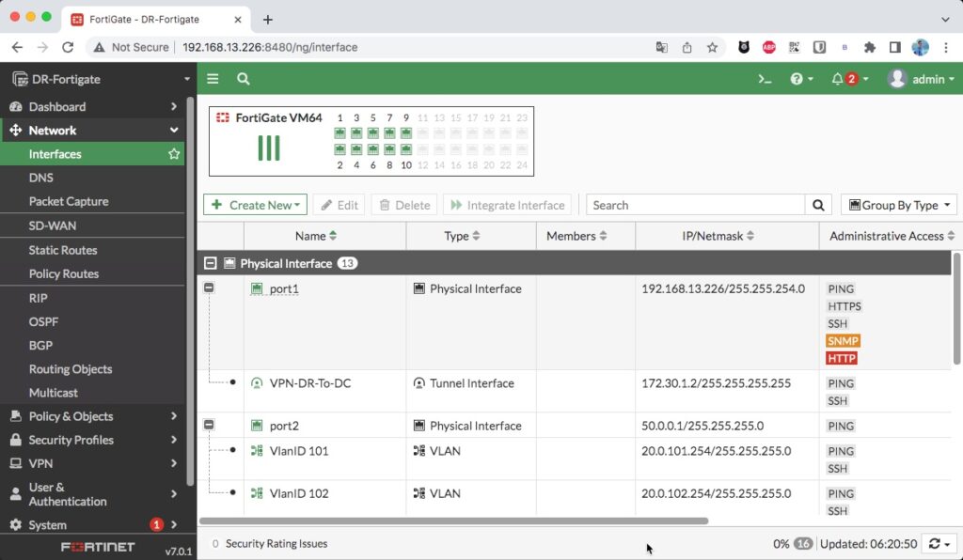Click the Delete button
963x560 pixels.
pyautogui.click(x=404, y=205)
